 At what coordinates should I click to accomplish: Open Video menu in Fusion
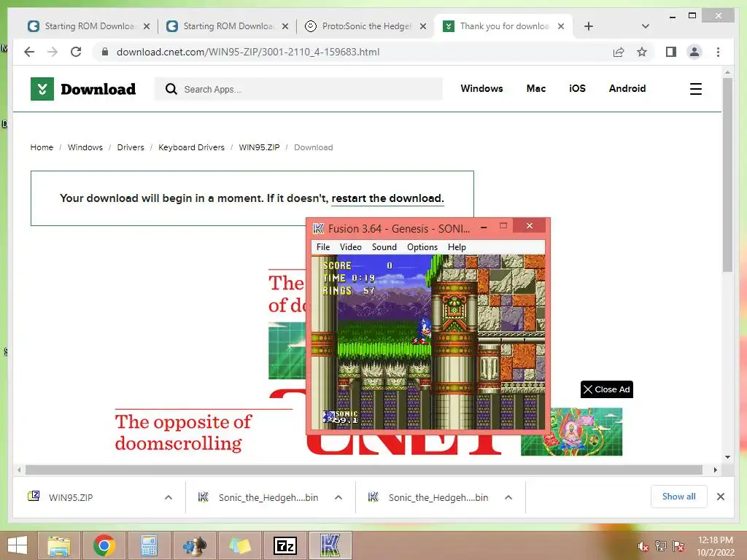pyautogui.click(x=351, y=247)
